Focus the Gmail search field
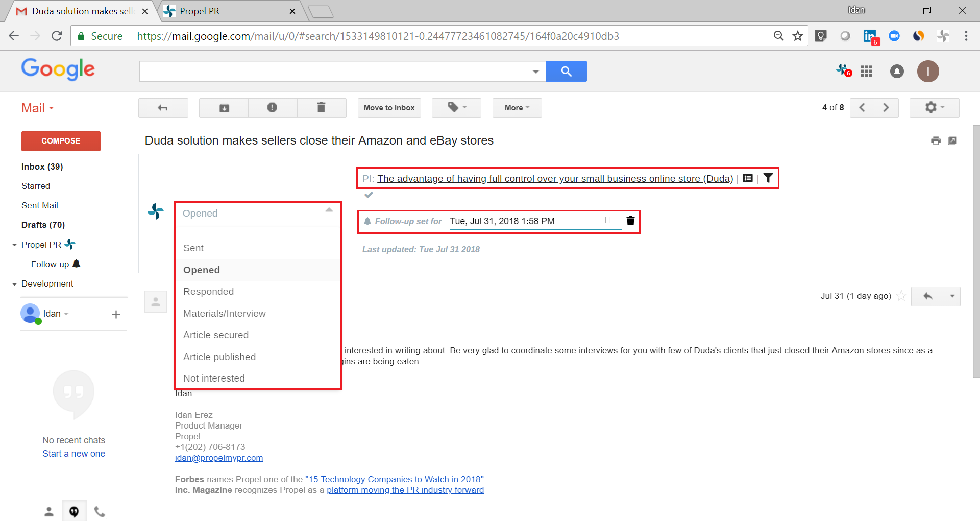 coord(335,71)
